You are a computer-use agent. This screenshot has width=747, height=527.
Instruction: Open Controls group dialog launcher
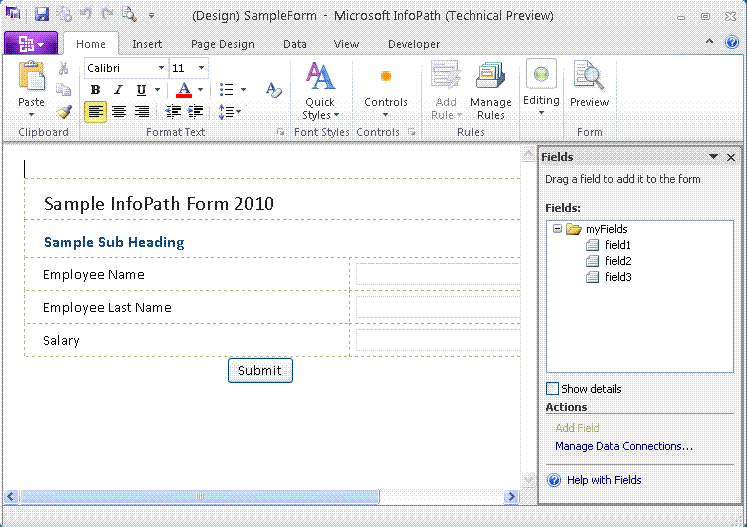point(412,132)
